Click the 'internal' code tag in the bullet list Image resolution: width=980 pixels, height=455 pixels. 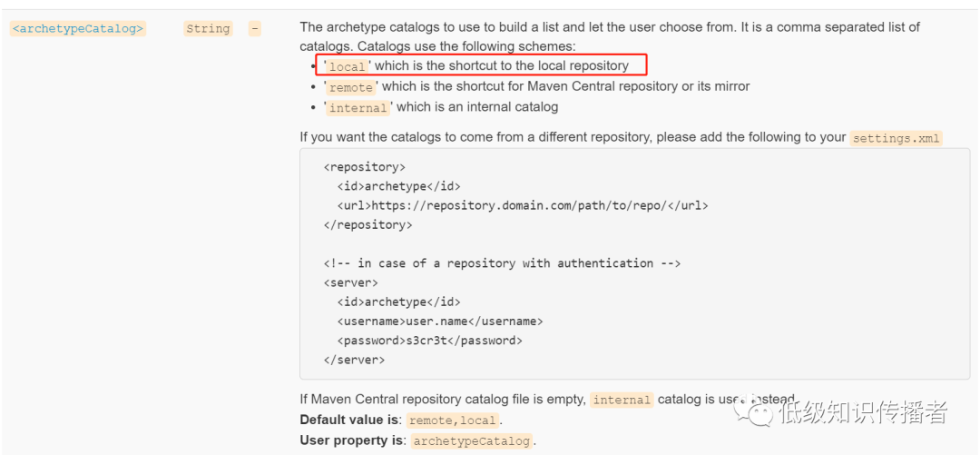(x=358, y=107)
